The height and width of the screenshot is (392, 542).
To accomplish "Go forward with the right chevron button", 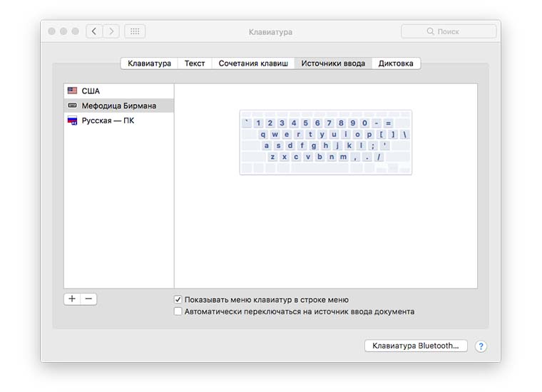I will [111, 31].
